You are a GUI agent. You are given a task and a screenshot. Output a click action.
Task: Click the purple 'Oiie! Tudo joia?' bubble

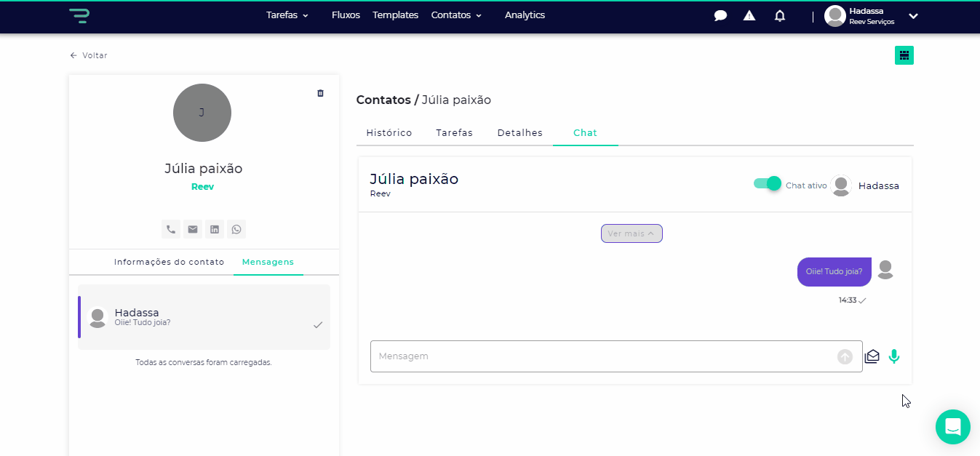(x=834, y=271)
